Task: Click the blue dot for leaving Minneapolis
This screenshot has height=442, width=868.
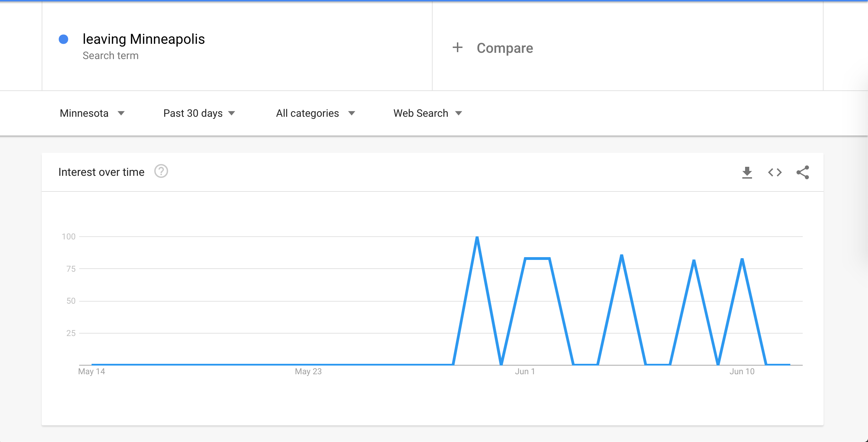Action: tap(64, 39)
